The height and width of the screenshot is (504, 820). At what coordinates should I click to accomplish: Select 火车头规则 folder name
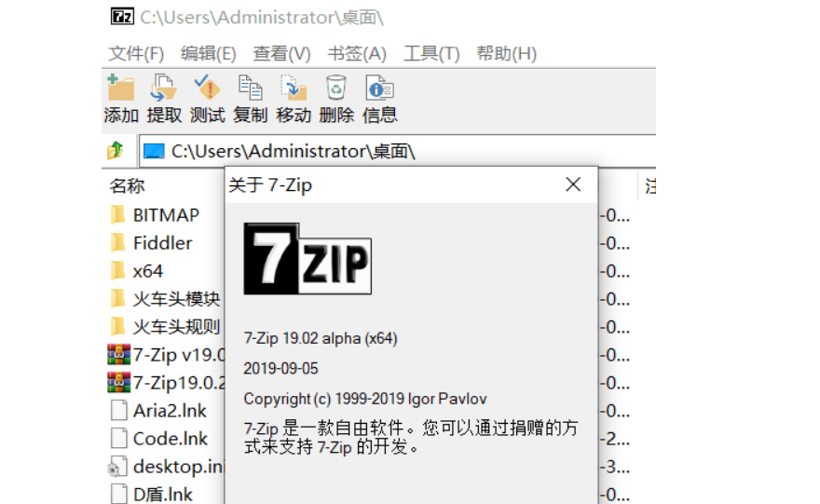tap(177, 327)
